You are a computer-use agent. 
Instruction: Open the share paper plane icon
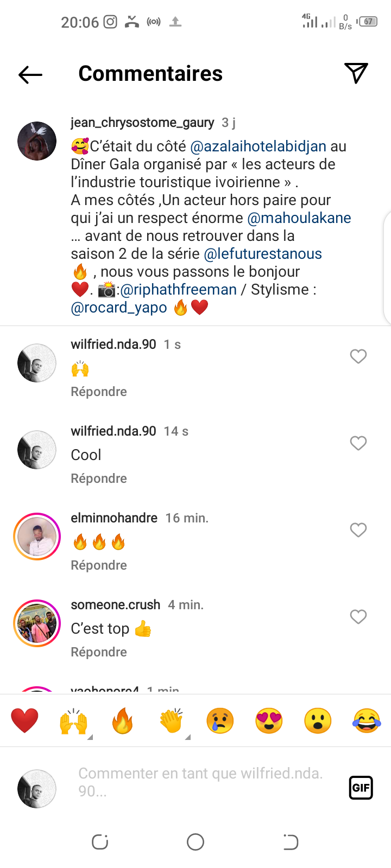356,73
